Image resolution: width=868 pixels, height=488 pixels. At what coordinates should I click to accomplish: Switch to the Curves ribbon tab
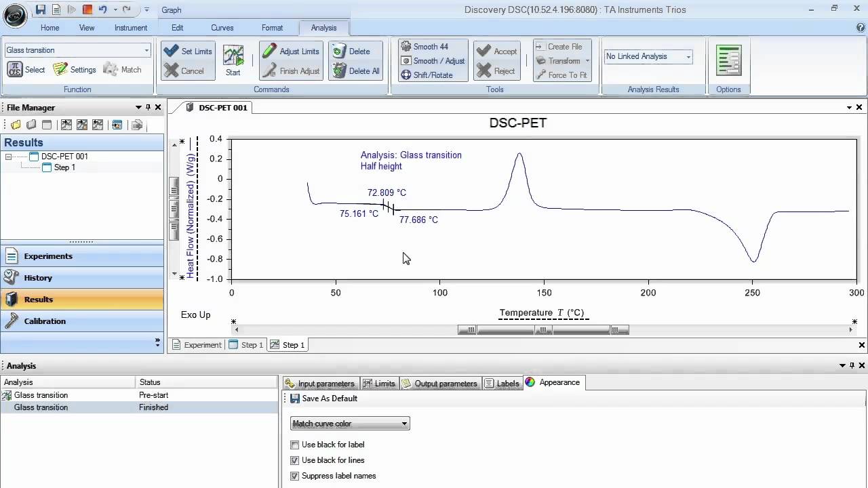pos(222,28)
